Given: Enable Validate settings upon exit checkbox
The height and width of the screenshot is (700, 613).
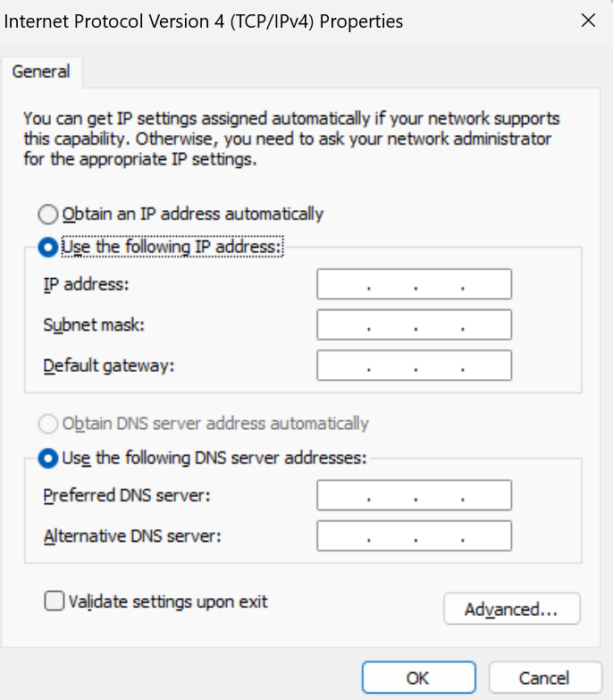Looking at the screenshot, I should [55, 602].
